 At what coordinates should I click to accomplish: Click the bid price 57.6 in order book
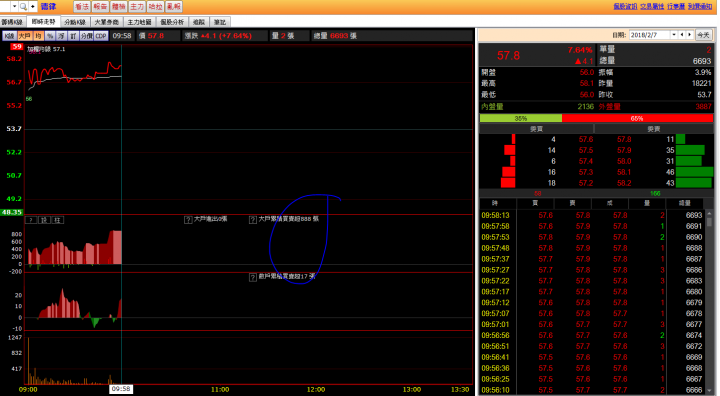click(x=585, y=139)
